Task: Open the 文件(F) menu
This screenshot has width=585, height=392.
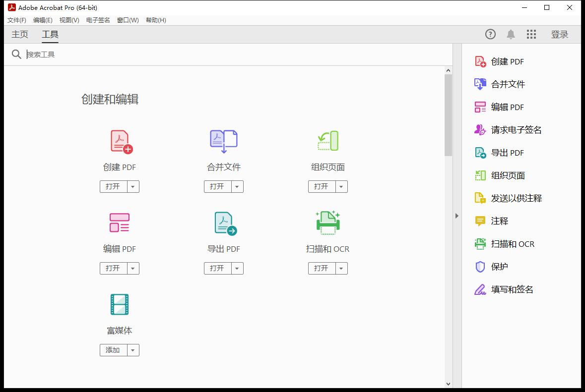Action: point(17,20)
